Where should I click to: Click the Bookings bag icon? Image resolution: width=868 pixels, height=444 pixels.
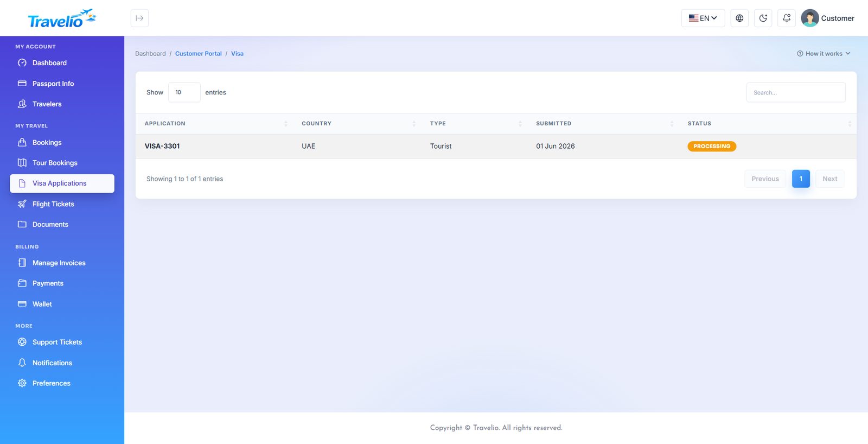[22, 142]
